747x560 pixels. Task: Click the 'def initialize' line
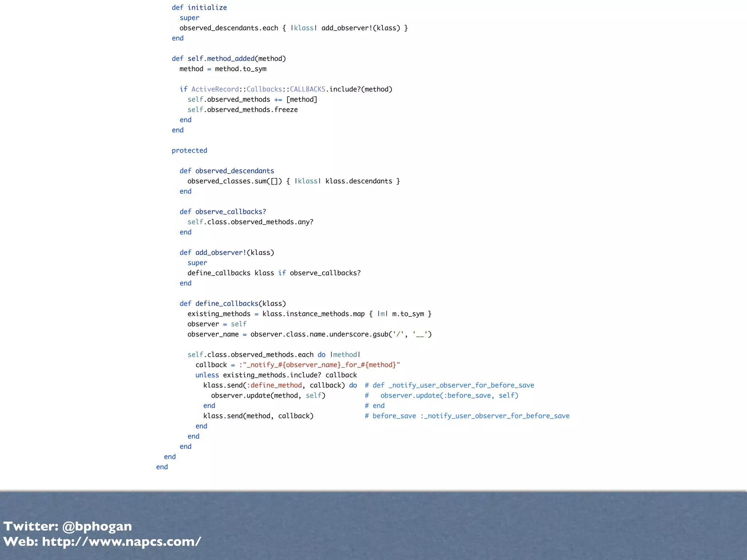coord(199,8)
